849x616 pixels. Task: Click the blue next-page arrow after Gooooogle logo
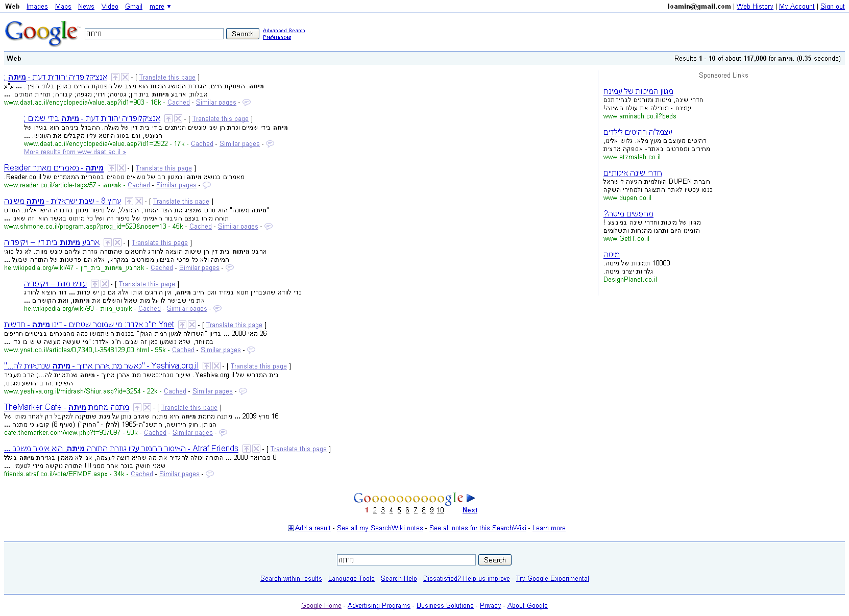pyautogui.click(x=471, y=498)
